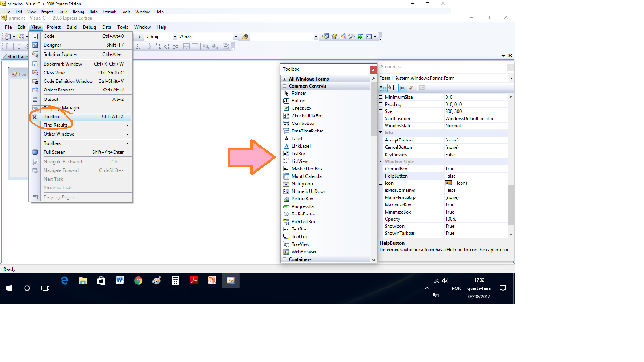The width and height of the screenshot is (644, 362).
Task: Select the CheckBox control in Toolbox
Action: 301,108
